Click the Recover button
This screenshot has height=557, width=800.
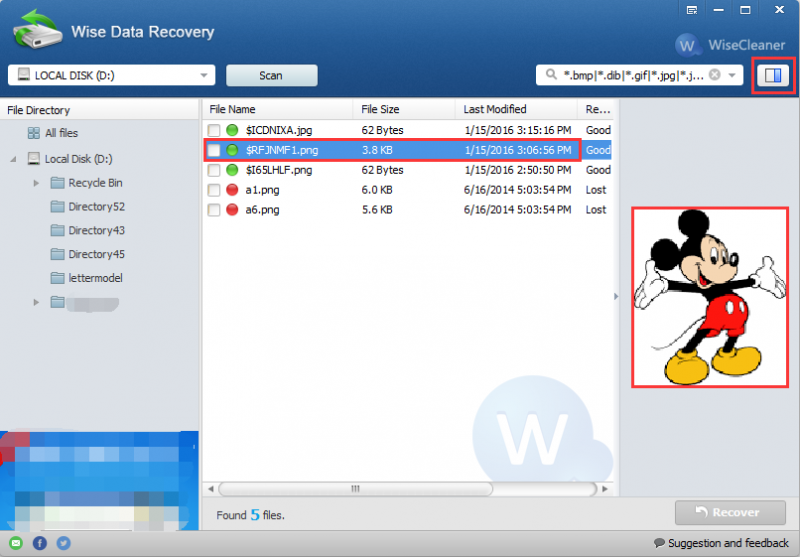click(730, 512)
